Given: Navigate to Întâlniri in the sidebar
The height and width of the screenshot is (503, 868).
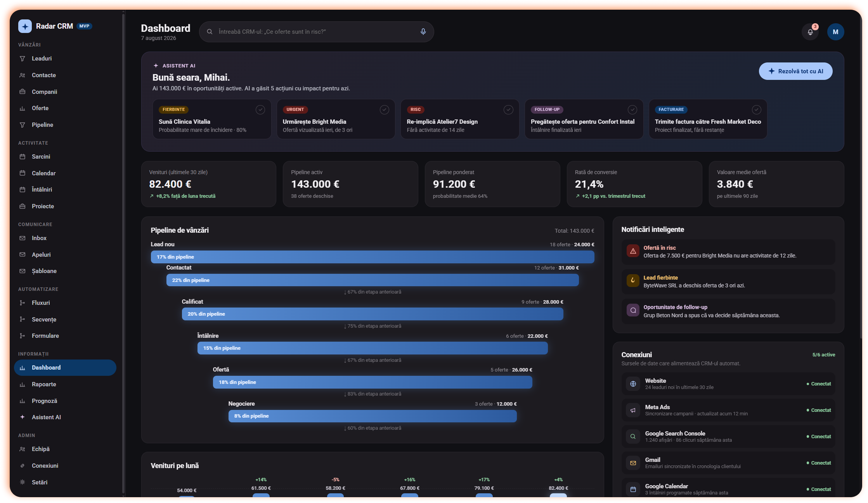Looking at the screenshot, I should pos(65,190).
